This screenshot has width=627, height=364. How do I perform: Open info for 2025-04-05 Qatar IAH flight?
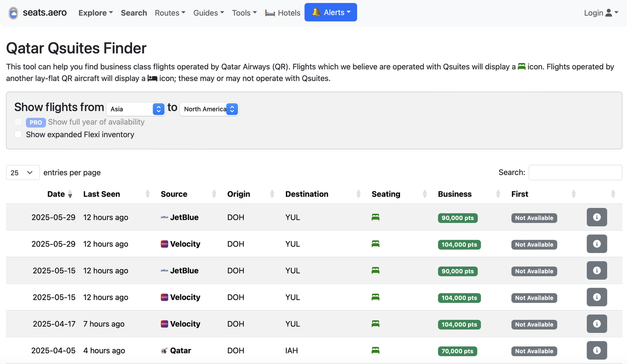coord(596,351)
